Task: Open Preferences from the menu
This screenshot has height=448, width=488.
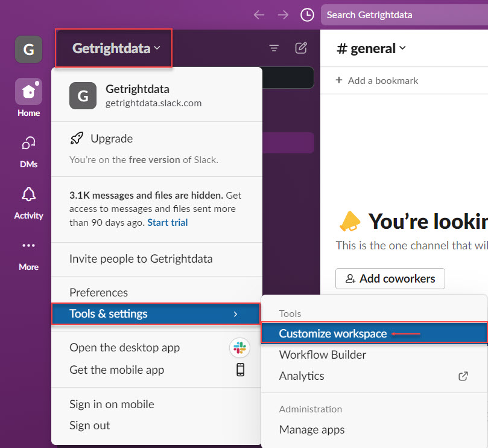Action: (x=157, y=293)
